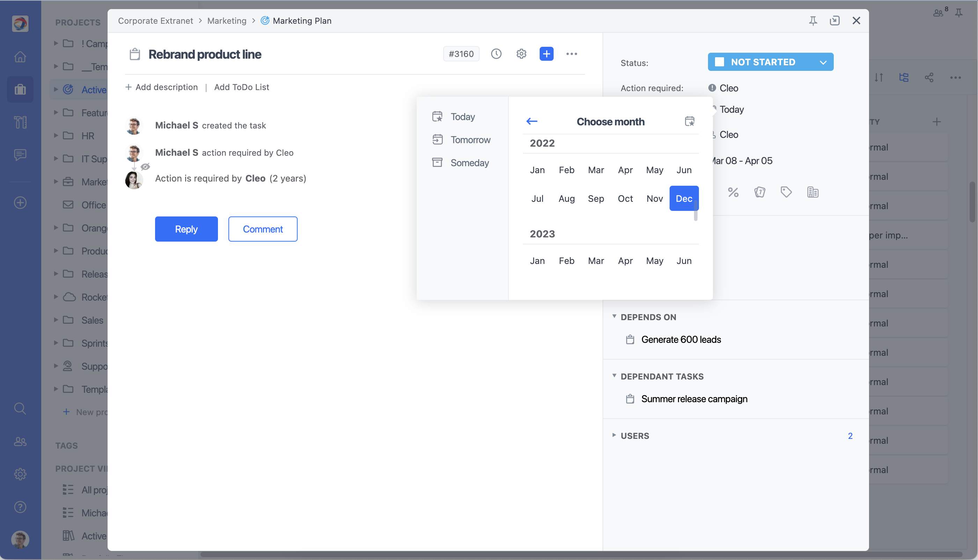Click the Rebrand product line title
978x560 pixels.
click(205, 54)
